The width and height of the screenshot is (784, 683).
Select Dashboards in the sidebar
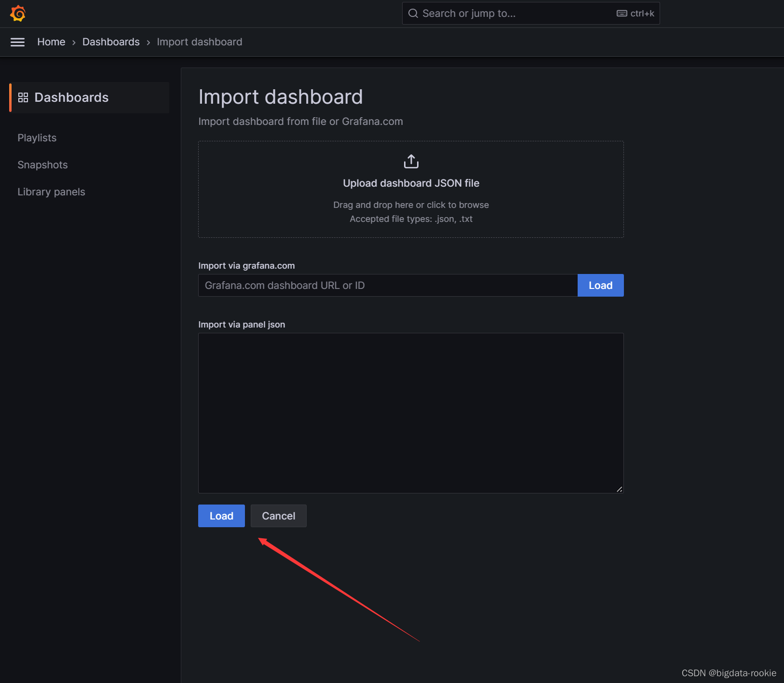[90, 97]
